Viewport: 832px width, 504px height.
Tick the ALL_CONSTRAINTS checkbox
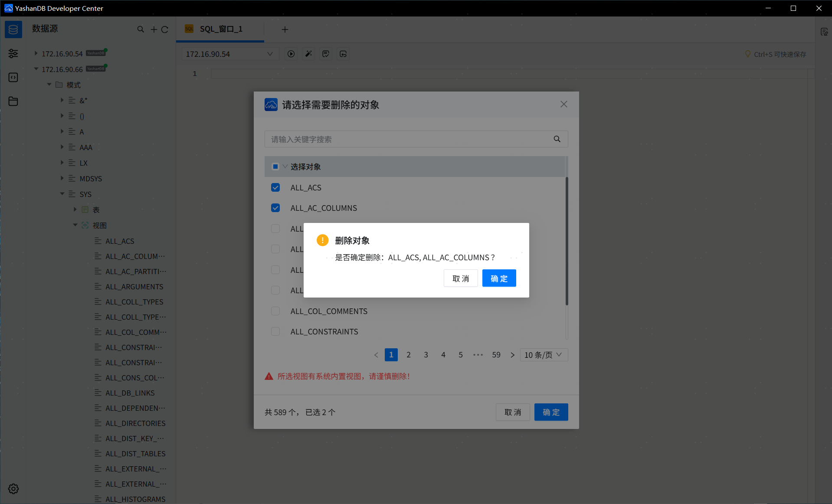pos(275,331)
